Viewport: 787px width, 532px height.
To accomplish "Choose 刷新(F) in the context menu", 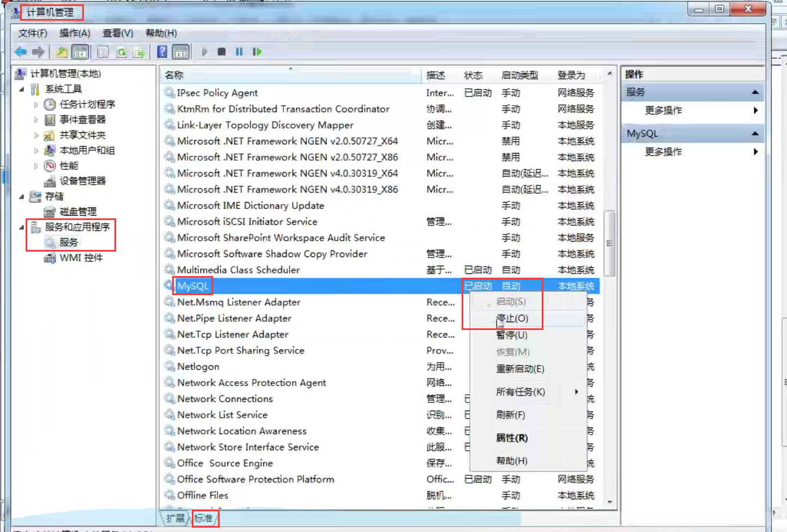I will pos(527,415).
